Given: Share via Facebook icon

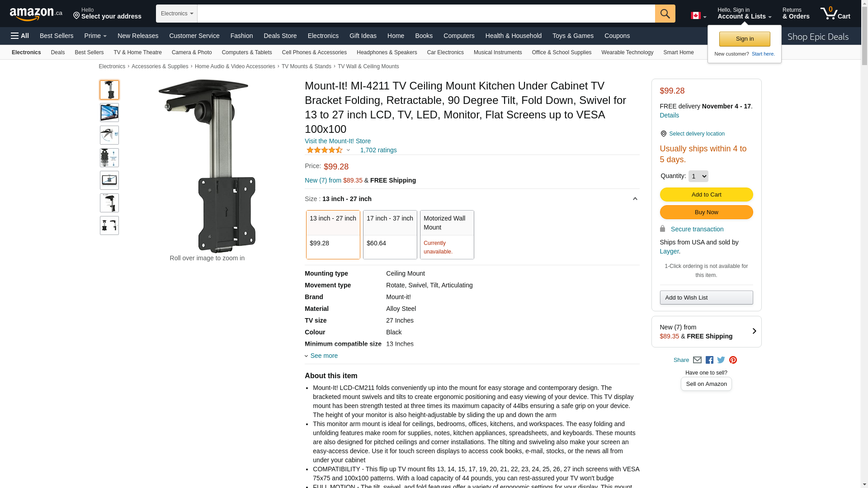Looking at the screenshot, I should [709, 360].
